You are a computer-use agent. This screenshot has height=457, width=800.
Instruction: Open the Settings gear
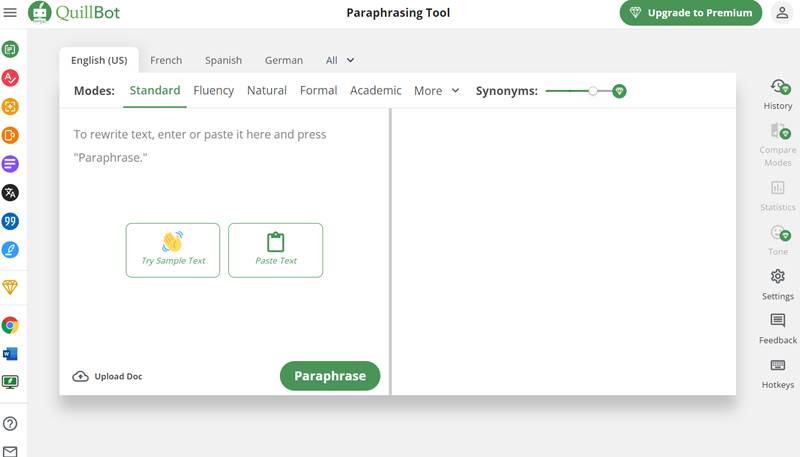pos(778,285)
